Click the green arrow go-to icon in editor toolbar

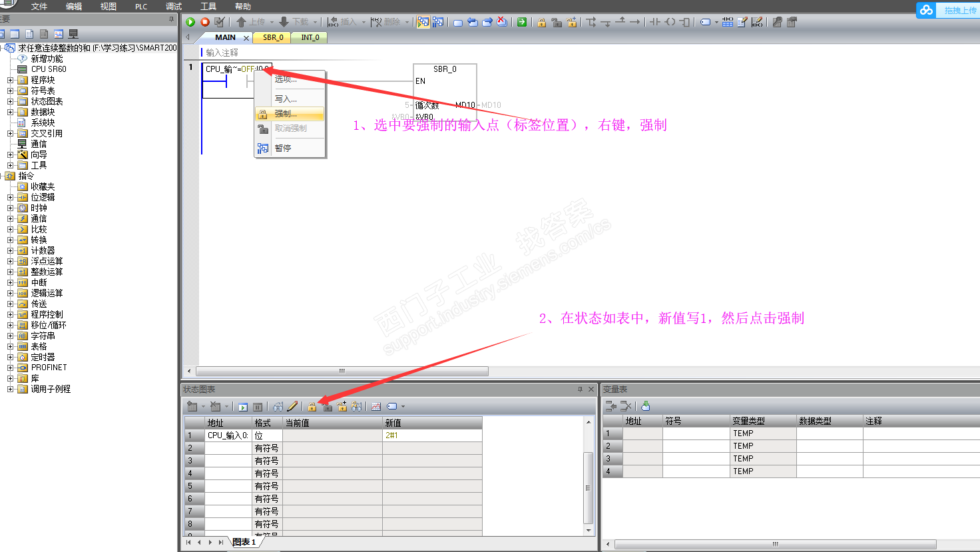[x=522, y=22]
